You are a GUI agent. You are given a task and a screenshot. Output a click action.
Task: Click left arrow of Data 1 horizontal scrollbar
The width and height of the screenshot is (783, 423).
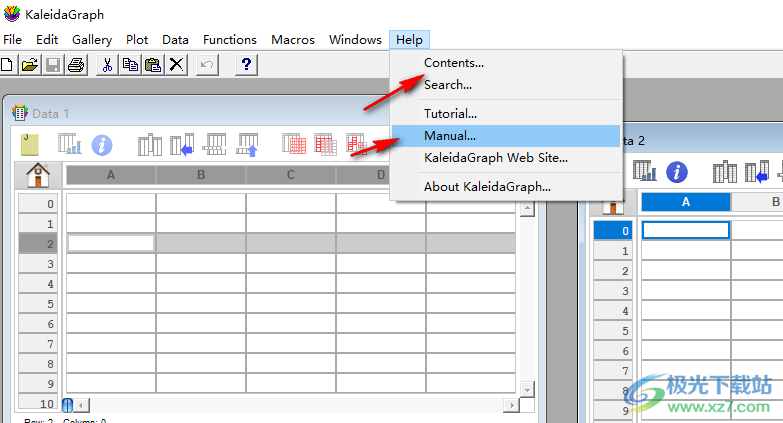[x=81, y=405]
